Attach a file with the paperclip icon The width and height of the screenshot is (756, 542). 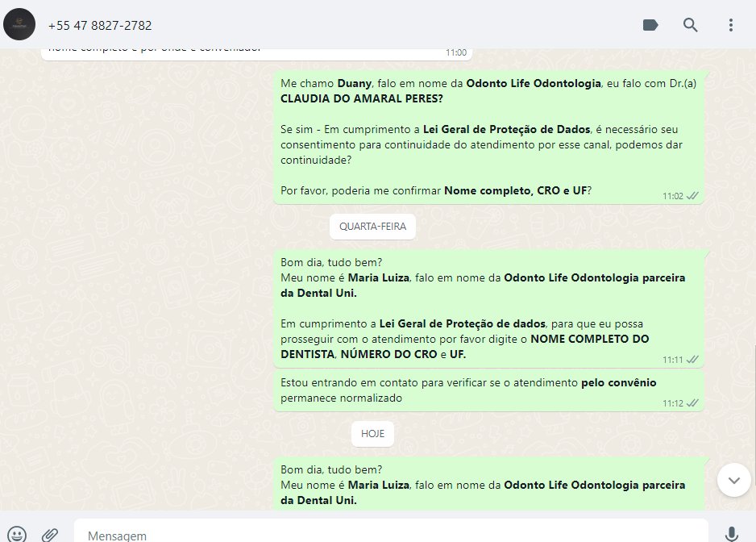50,534
